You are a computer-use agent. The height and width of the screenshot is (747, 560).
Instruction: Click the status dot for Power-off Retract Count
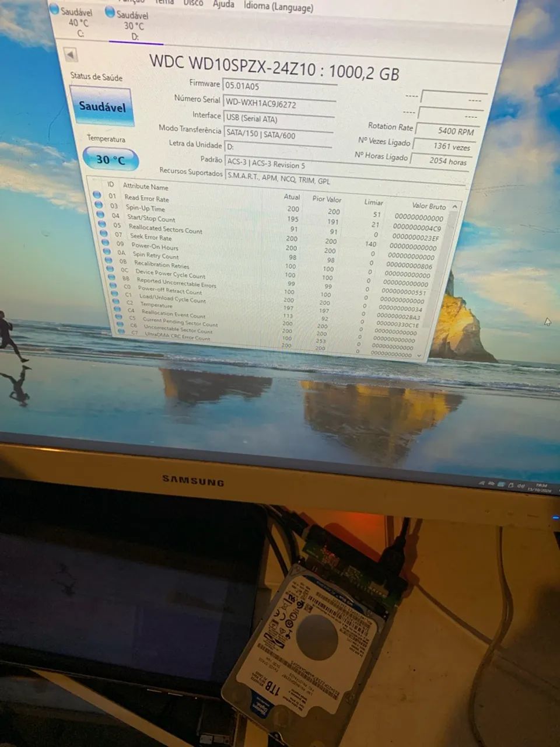(114, 285)
